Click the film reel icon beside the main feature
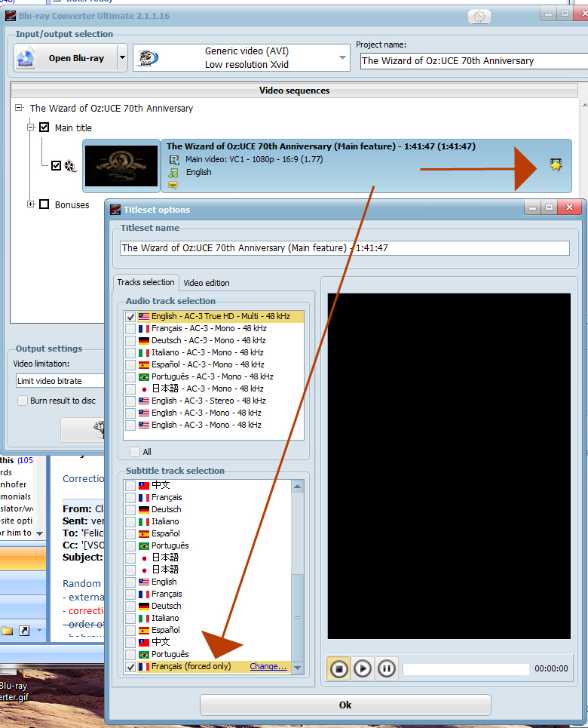Viewport: 588px width, 728px height. point(70,166)
